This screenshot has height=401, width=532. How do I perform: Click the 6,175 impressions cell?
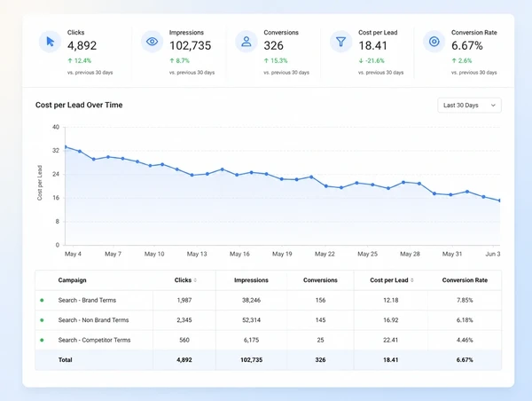[x=252, y=340]
